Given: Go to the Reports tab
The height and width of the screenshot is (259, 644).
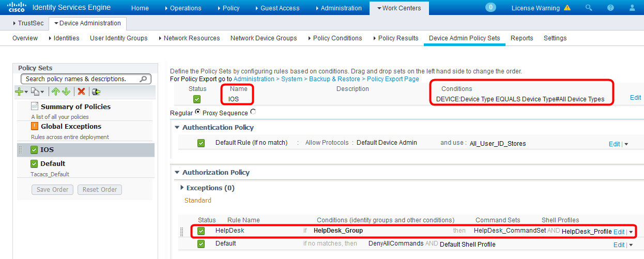Looking at the screenshot, I should [522, 38].
